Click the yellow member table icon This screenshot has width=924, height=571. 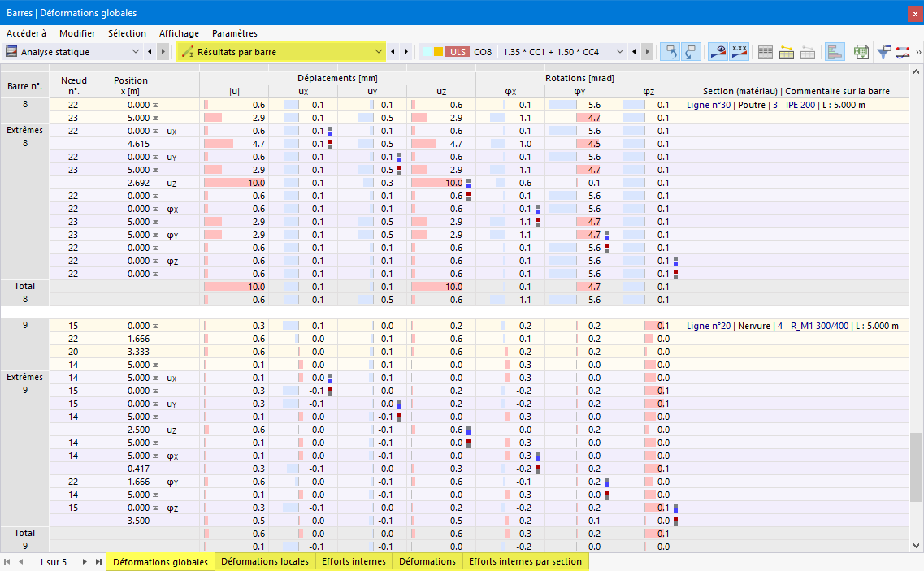(787, 53)
